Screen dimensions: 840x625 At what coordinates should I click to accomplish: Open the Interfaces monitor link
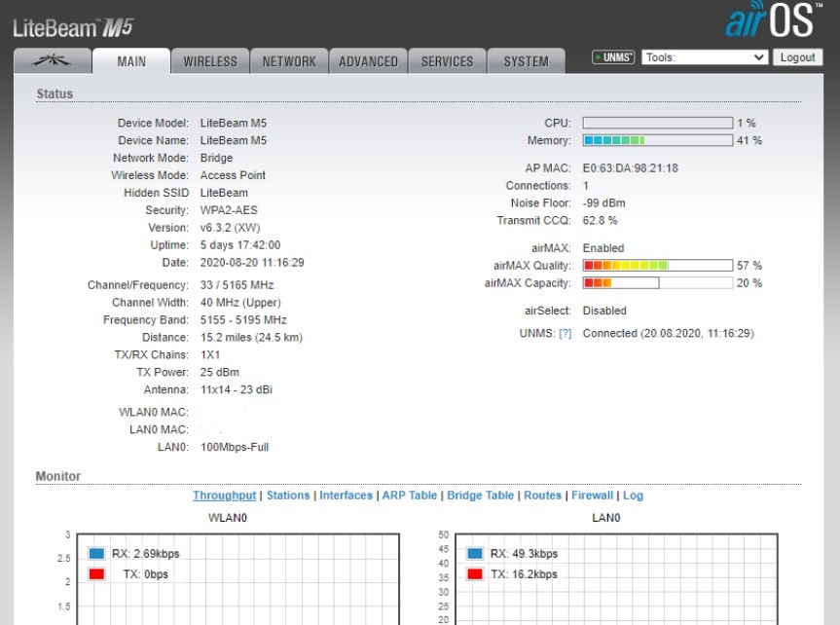click(x=347, y=496)
